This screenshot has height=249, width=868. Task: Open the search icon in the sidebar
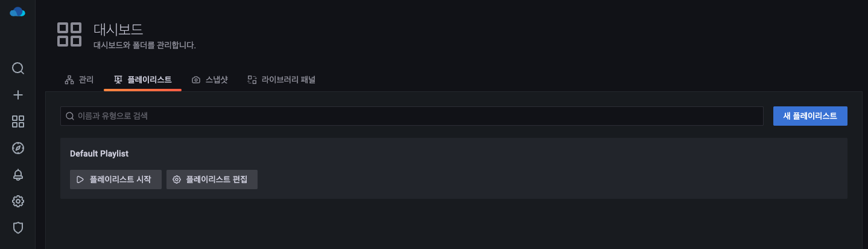point(18,68)
